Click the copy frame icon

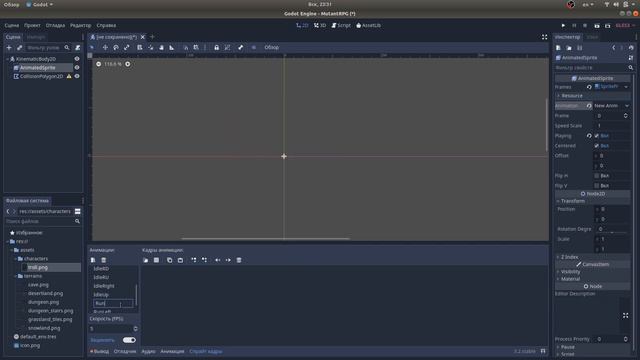pos(169,260)
